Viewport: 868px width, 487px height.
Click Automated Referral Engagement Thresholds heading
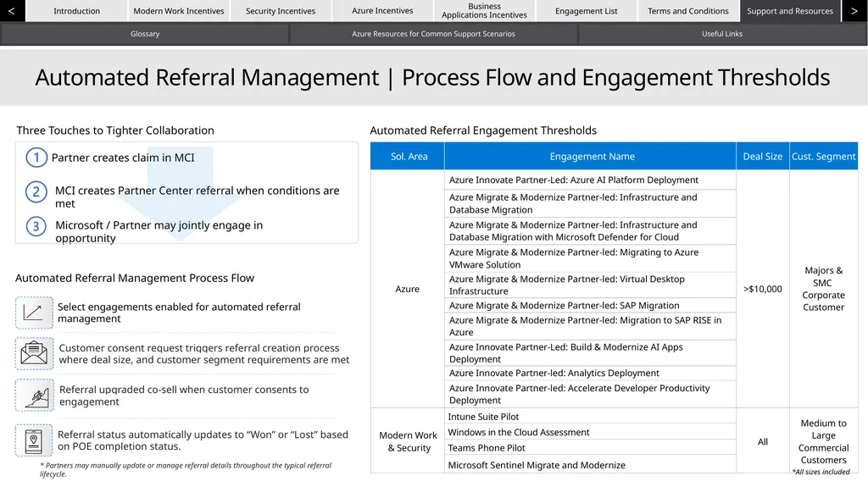[x=483, y=130]
